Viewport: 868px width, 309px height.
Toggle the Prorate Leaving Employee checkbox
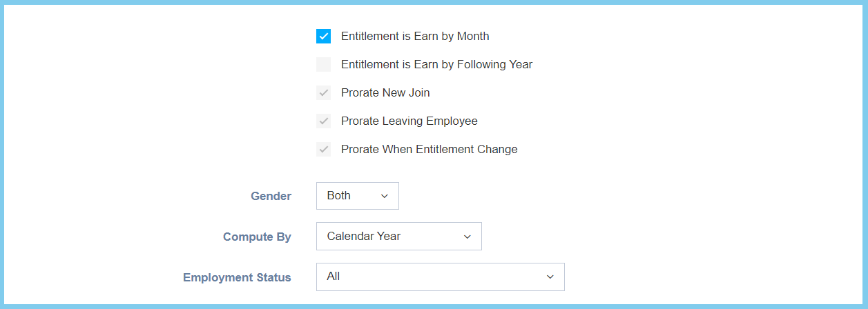(x=323, y=121)
